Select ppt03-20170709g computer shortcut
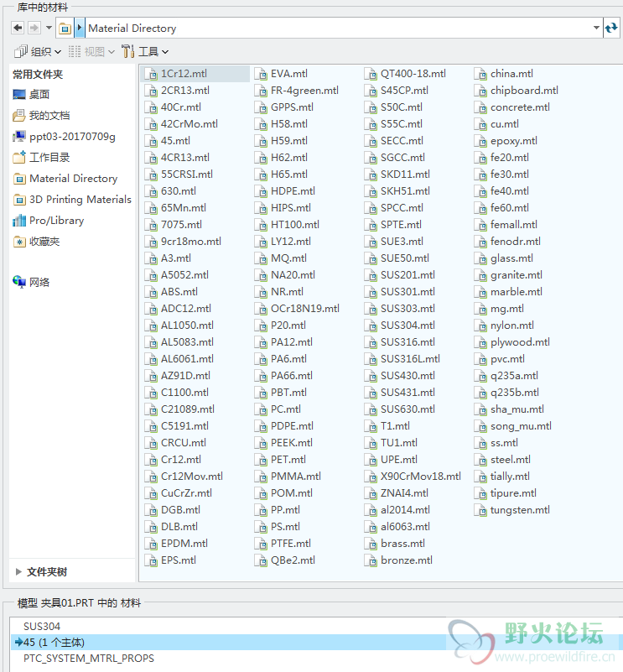623x672 pixels. (65, 137)
